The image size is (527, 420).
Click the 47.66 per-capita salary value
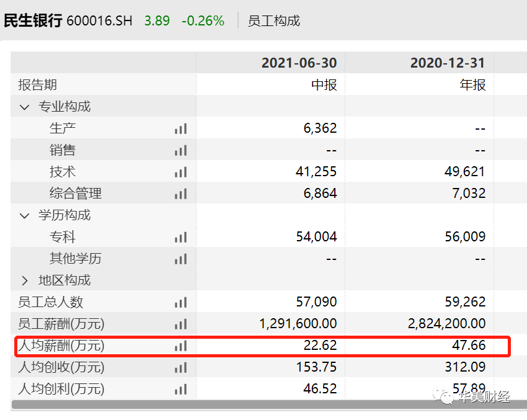click(x=469, y=345)
